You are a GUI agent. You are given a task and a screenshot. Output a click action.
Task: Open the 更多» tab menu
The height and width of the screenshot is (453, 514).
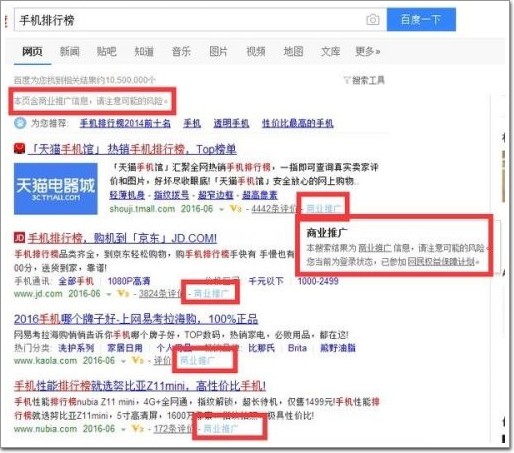(368, 51)
